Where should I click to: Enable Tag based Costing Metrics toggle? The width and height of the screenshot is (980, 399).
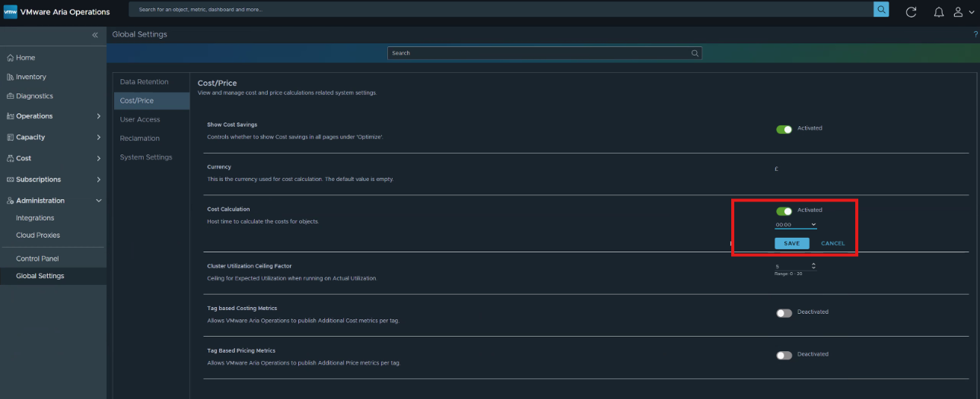pos(784,313)
